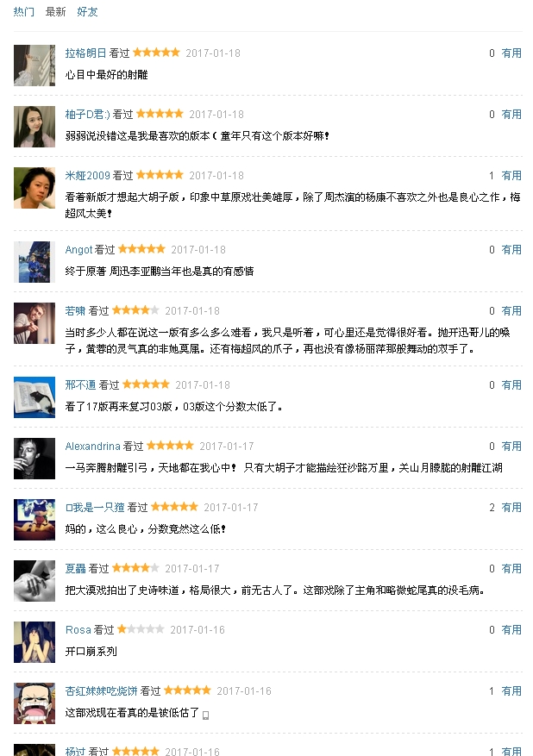The height and width of the screenshot is (756, 533).
Task: Click Rosa's avatar image
Action: (34, 642)
